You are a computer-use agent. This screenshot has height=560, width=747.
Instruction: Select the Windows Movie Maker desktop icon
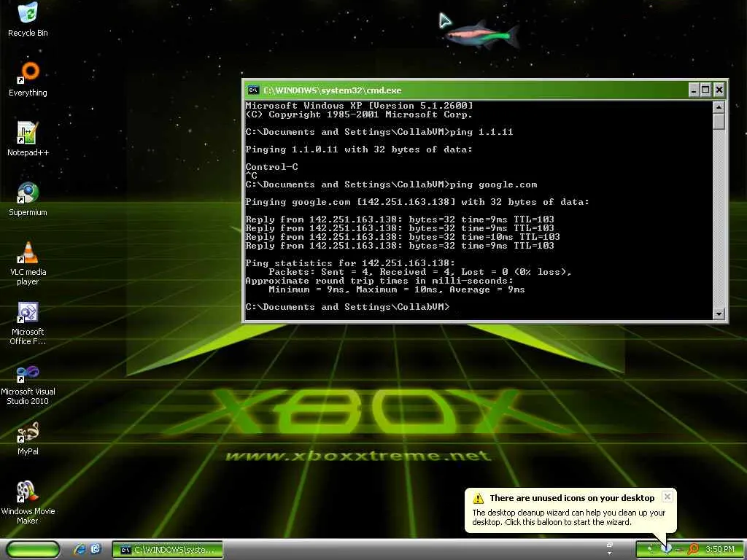coord(28,503)
